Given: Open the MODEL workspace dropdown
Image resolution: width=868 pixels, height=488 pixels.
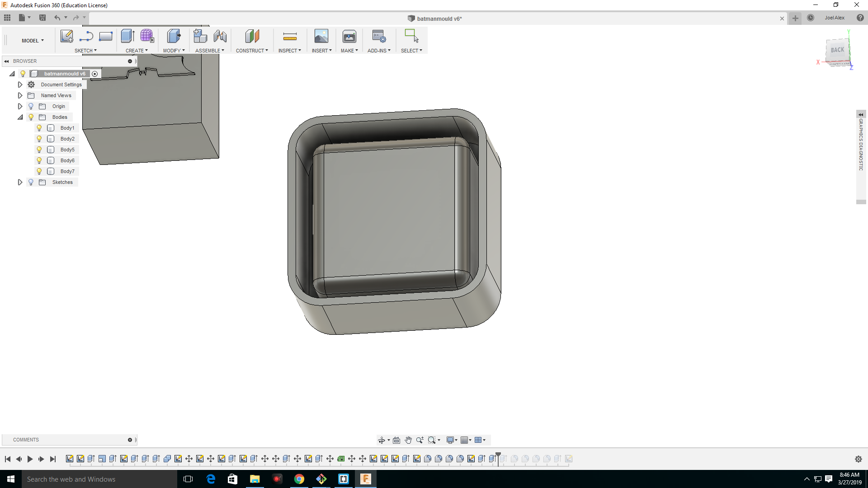Looking at the screenshot, I should click(x=33, y=41).
